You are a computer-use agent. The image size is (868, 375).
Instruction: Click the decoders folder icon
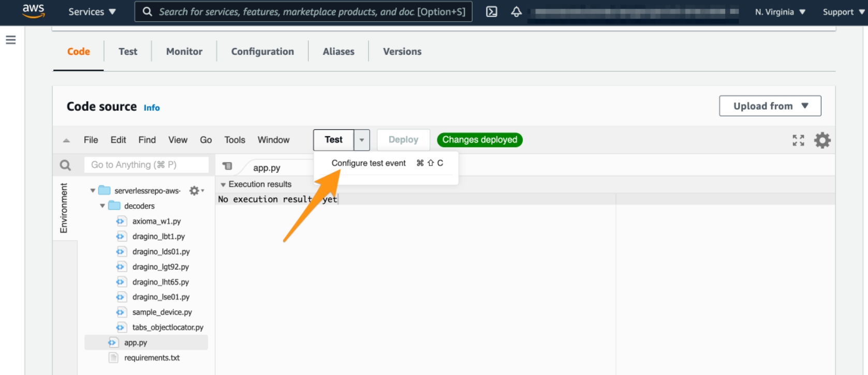[114, 206]
